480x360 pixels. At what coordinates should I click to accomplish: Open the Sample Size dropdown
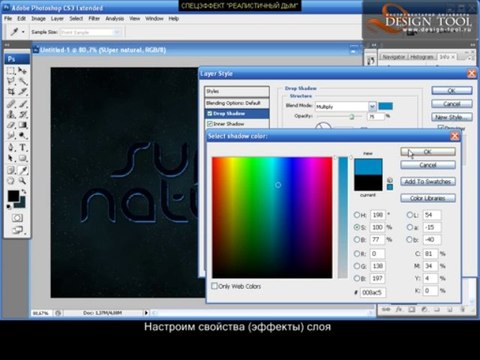[117, 32]
